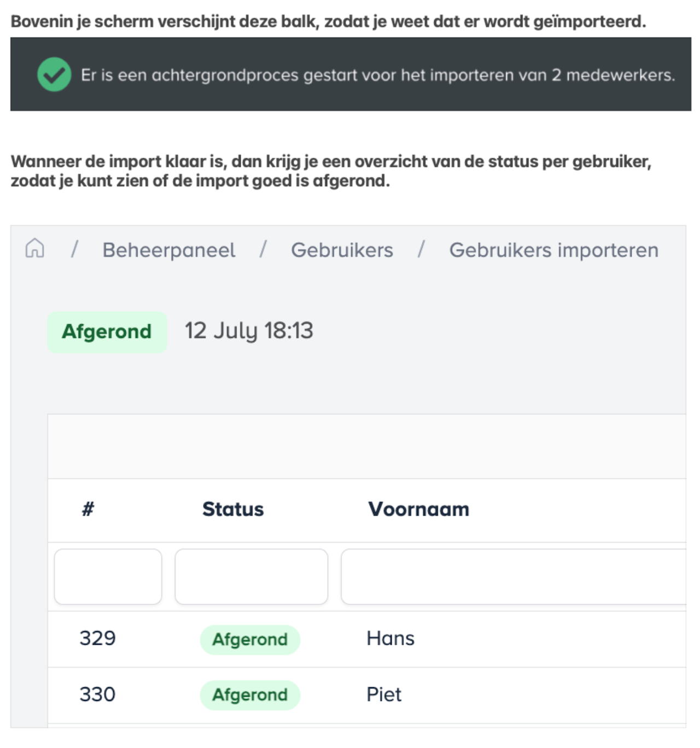The width and height of the screenshot is (700, 748).
Task: Click the Afgerond badge in Hans row
Action: 250,639
